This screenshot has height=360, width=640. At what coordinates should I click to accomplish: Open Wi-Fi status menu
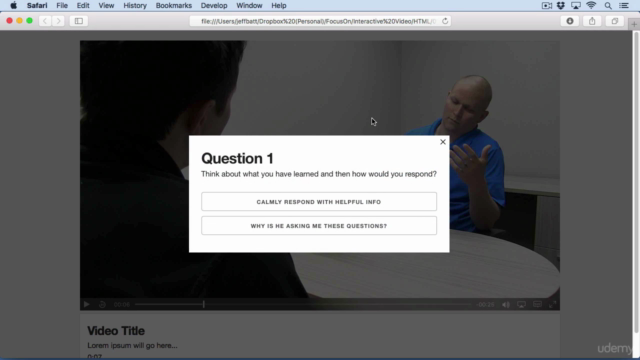(x=591, y=6)
